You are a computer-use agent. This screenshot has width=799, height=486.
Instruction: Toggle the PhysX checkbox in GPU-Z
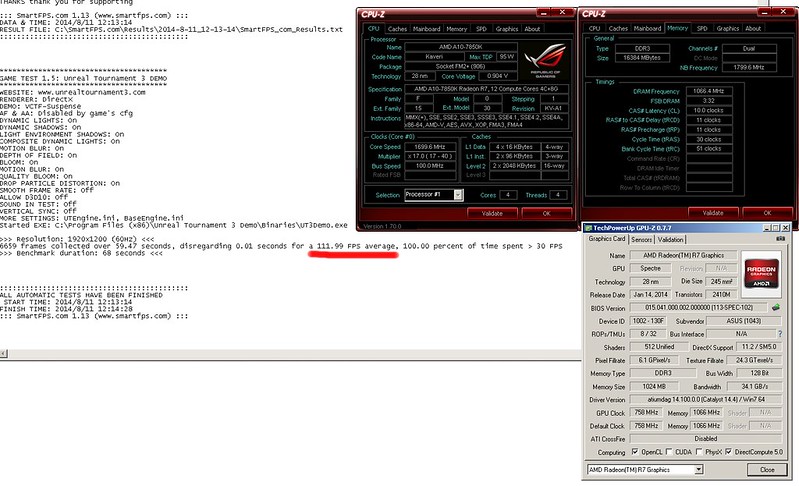(699, 451)
